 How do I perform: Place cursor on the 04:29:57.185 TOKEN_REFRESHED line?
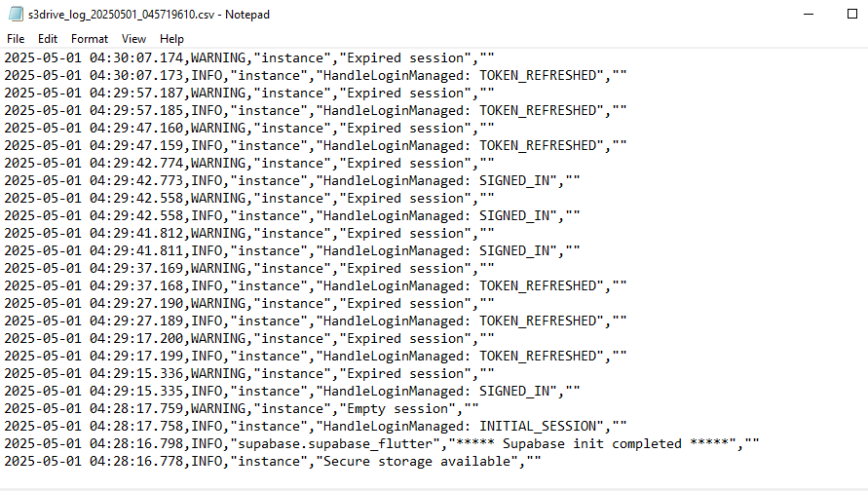[316, 111]
